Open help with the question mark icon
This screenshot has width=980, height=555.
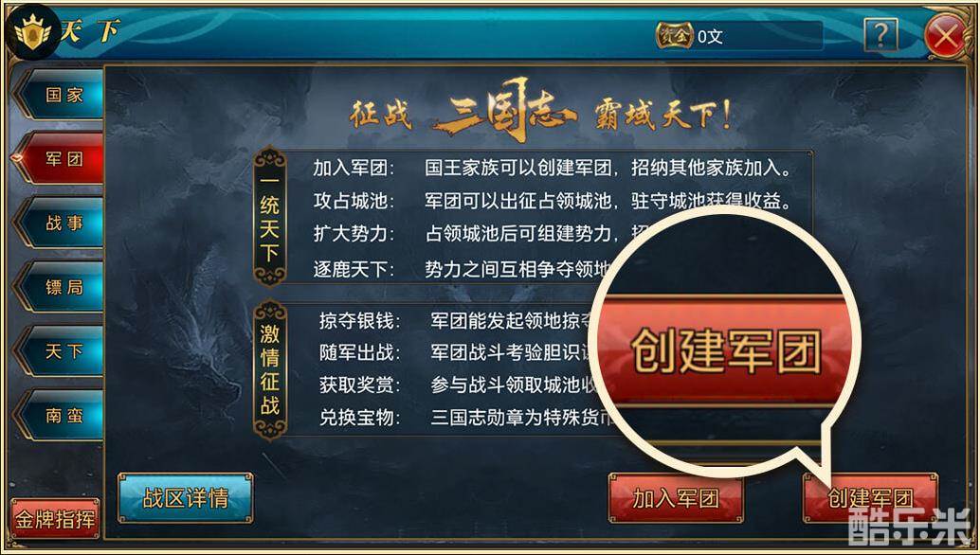[881, 35]
